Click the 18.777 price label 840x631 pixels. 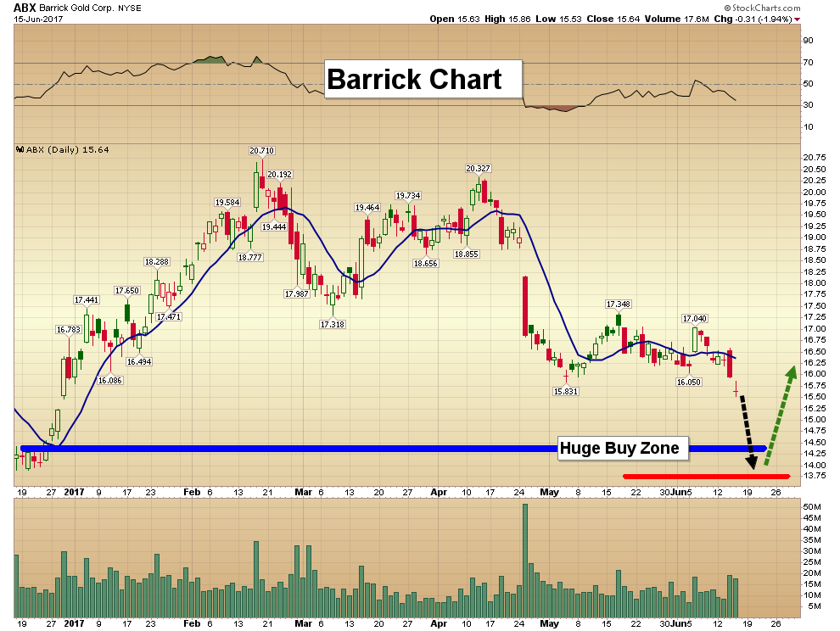(249, 258)
